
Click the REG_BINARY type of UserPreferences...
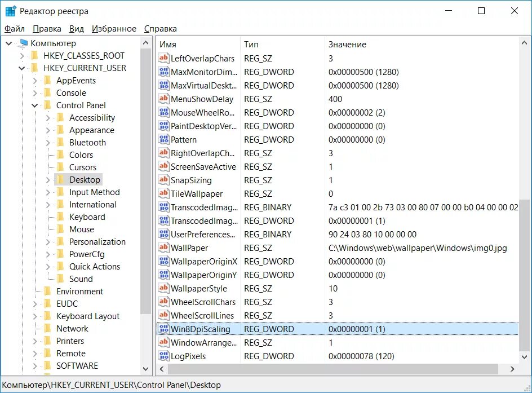268,235
